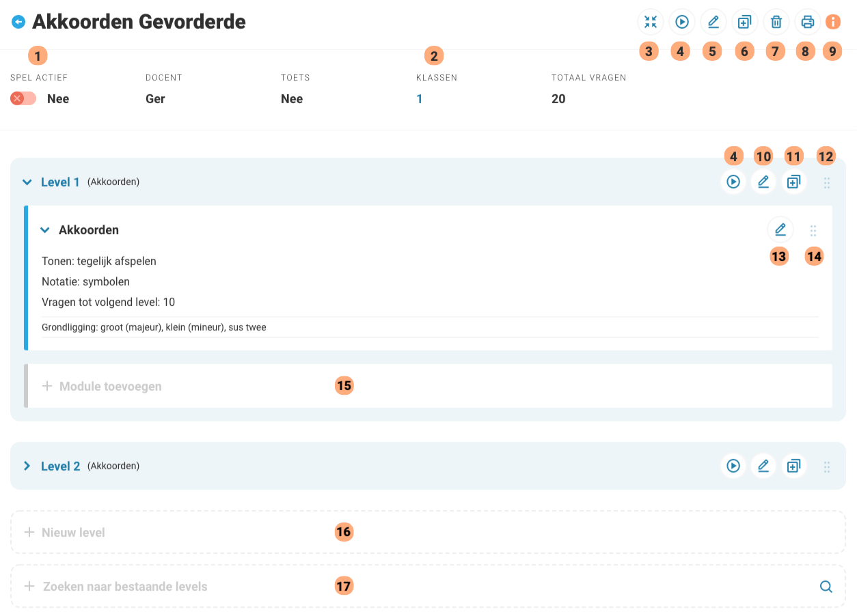Screen dimensions: 857x616
Task: Click the Grondligging line of the Akkoorden module
Action: pos(154,327)
